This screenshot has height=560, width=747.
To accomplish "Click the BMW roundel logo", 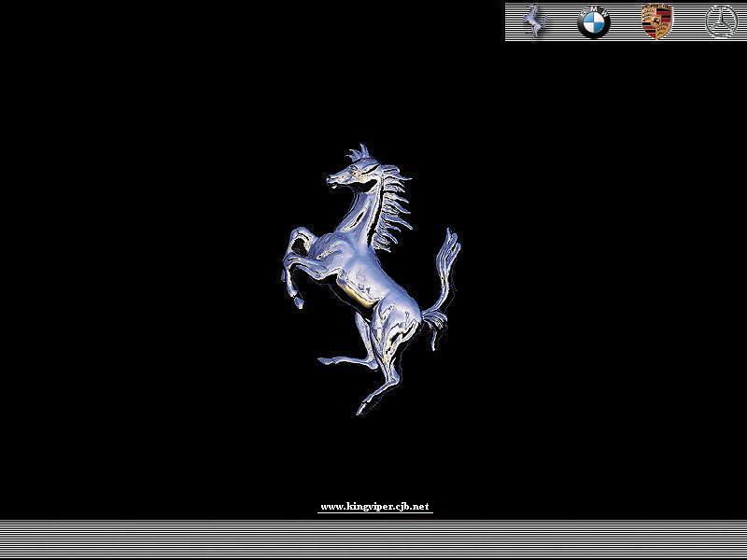I will click(593, 22).
